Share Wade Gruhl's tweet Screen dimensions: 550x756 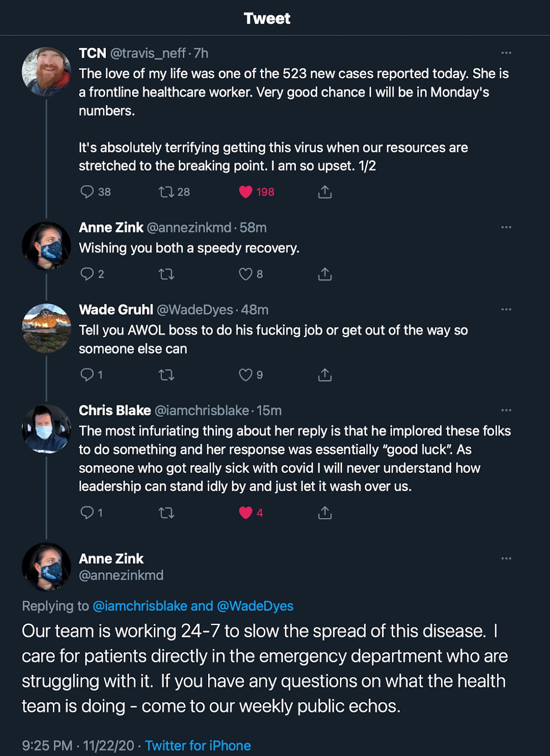[325, 375]
